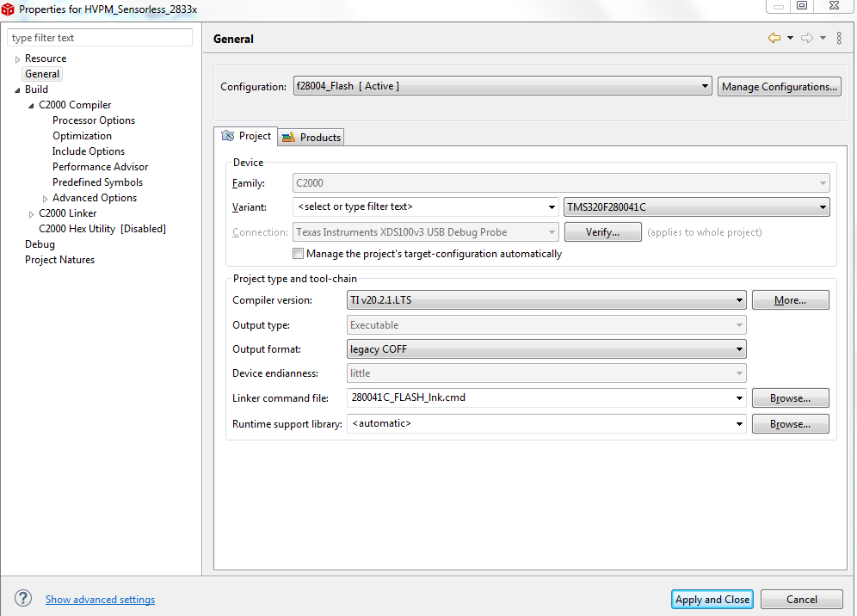Click the help question mark icon

[23, 598]
